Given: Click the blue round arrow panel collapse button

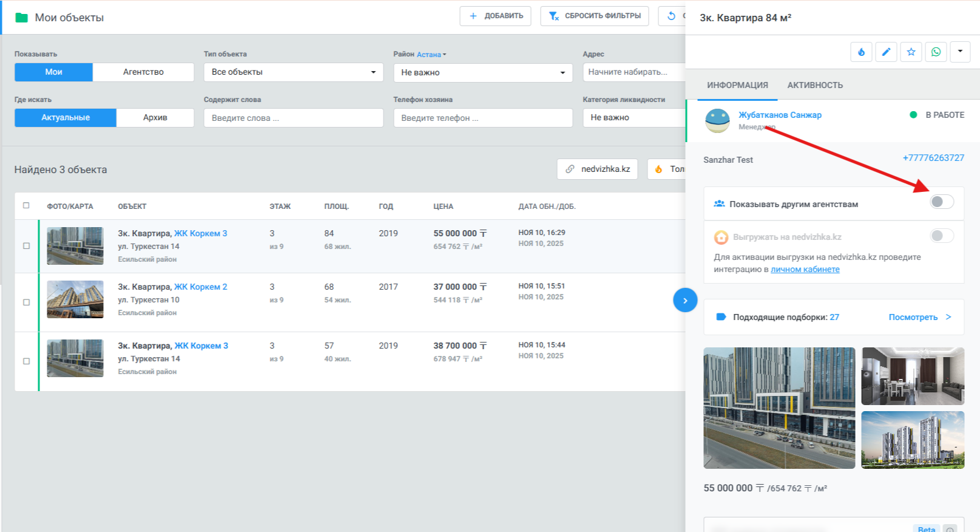Looking at the screenshot, I should point(685,300).
